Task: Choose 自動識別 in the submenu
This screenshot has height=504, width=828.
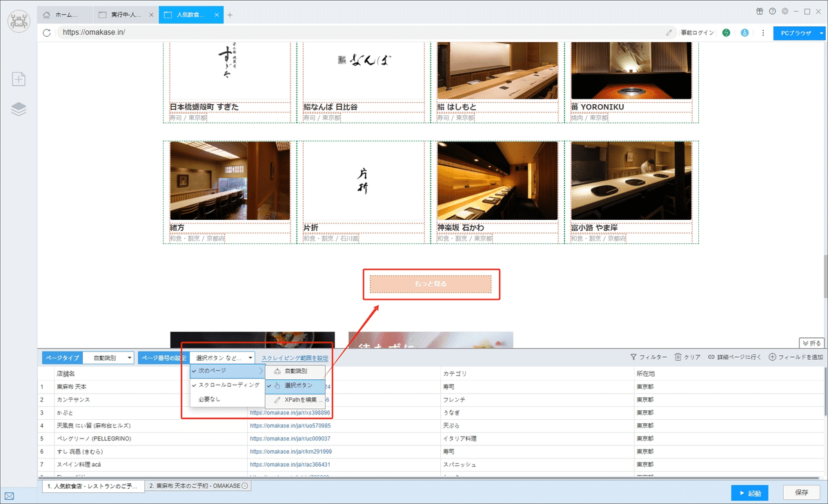Action: pyautogui.click(x=295, y=371)
